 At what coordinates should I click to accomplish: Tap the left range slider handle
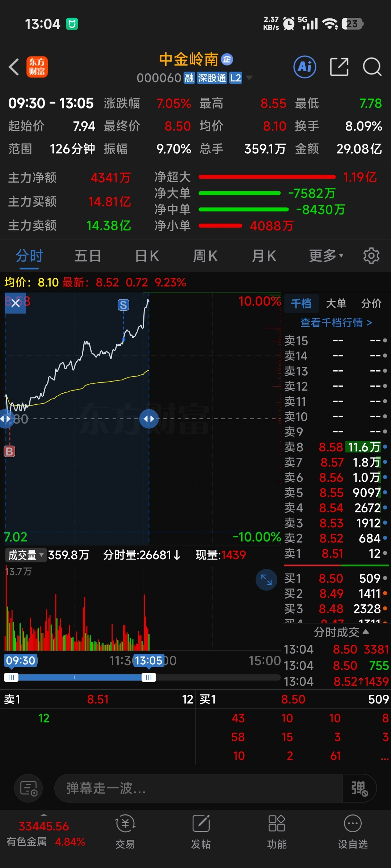[x=11, y=677]
